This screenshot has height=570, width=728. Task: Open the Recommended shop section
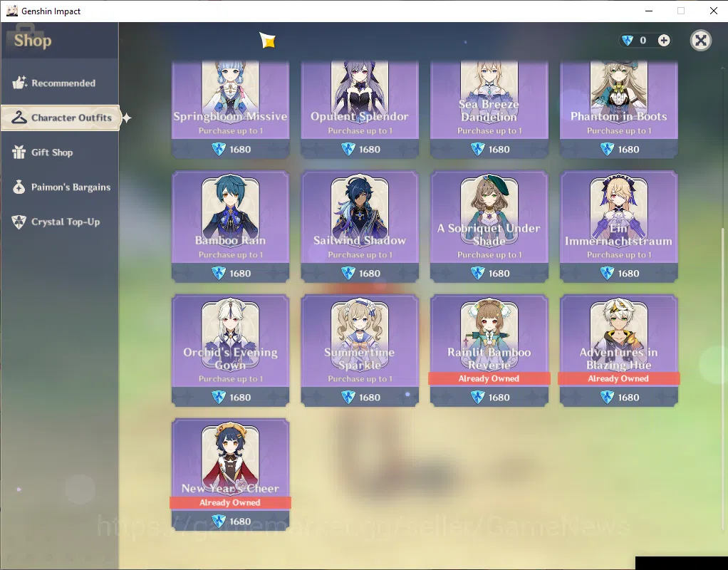tap(59, 83)
